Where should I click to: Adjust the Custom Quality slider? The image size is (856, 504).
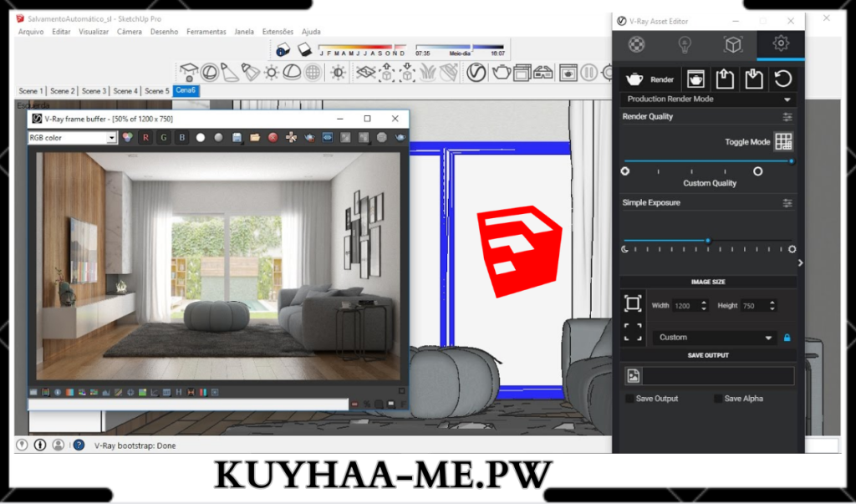click(x=708, y=161)
